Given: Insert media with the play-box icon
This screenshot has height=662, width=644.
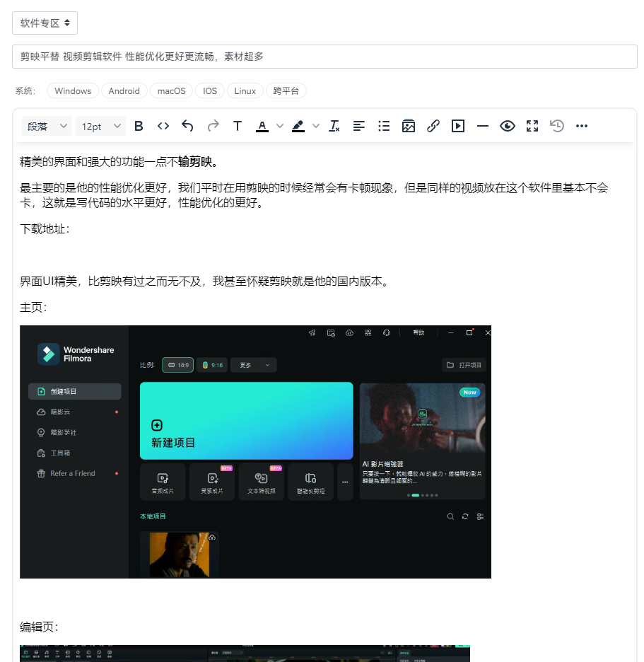Looking at the screenshot, I should [458, 126].
